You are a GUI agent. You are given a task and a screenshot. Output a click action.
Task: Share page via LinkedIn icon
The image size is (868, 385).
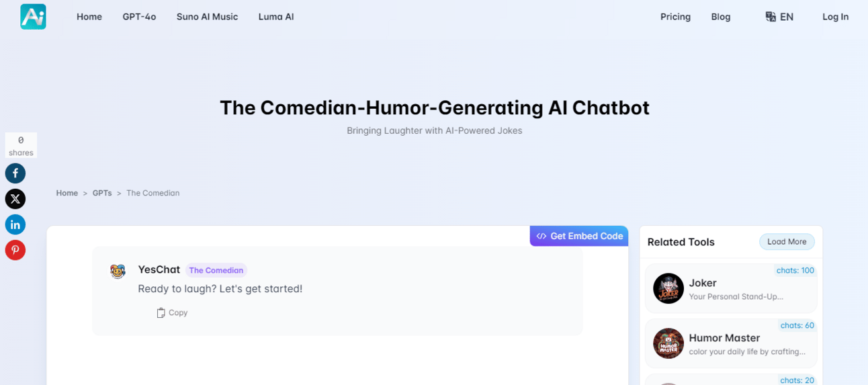(15, 224)
